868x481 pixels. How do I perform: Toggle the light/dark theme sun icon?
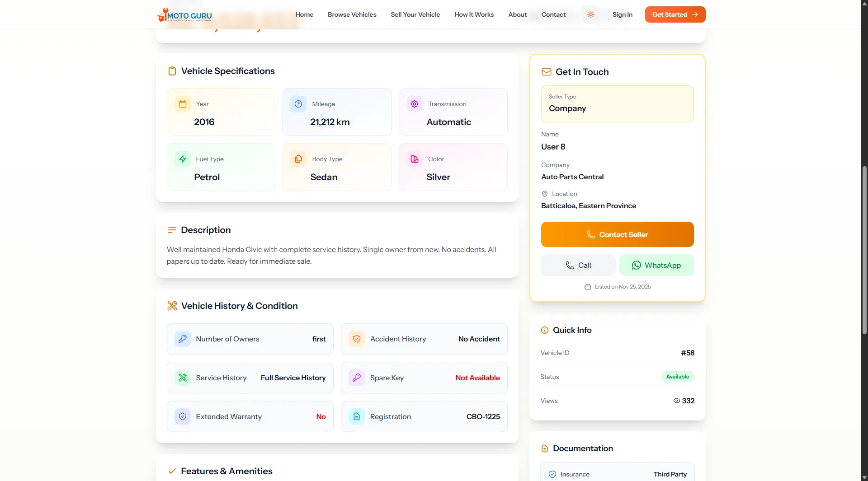[590, 14]
